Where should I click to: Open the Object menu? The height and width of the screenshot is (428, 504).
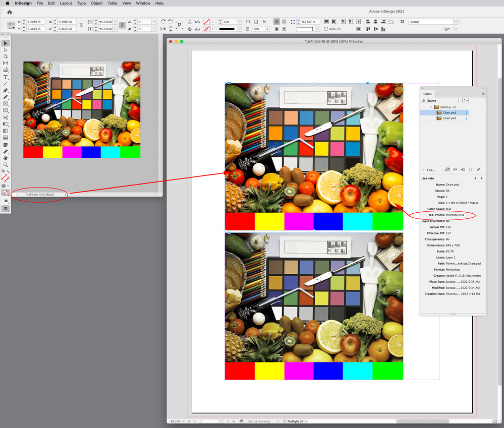click(x=96, y=3)
